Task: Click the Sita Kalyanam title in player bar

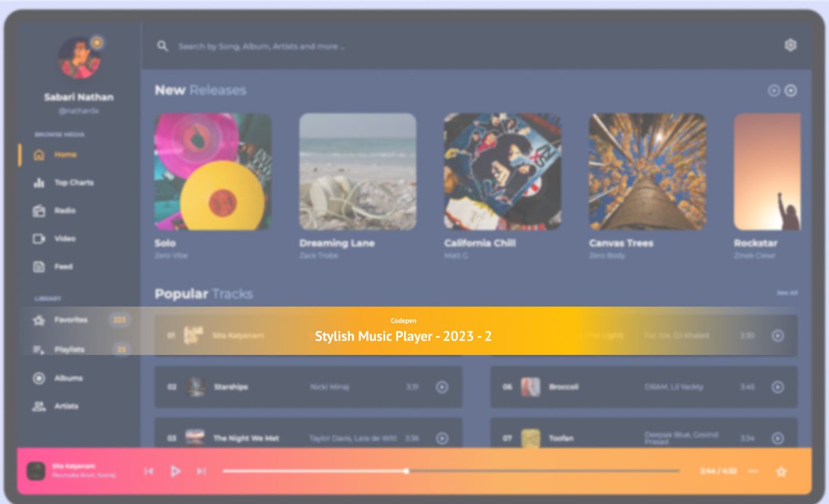Action: (74, 467)
